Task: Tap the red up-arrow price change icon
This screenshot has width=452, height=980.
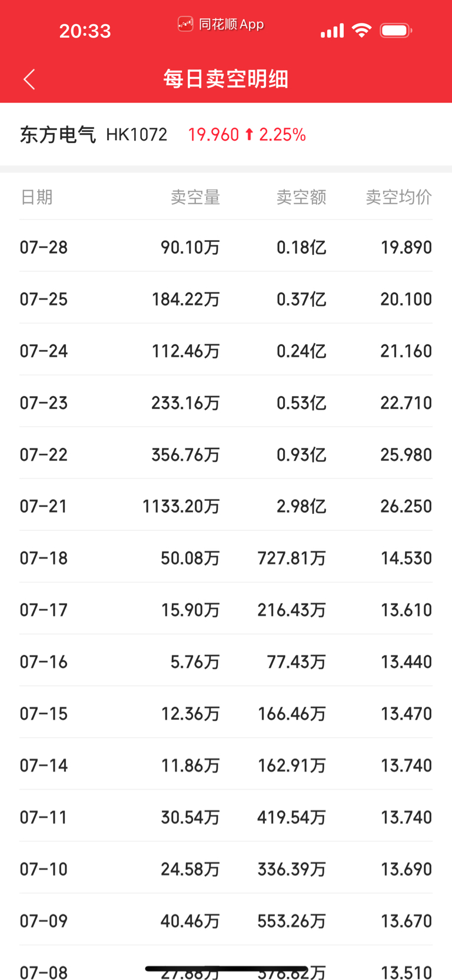Action: pos(249,135)
